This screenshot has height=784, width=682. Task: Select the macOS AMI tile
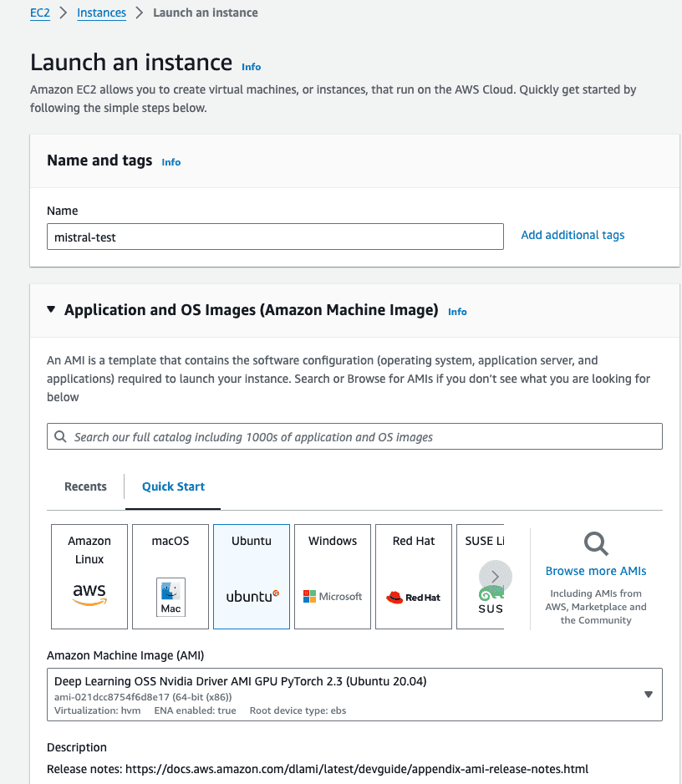tap(170, 577)
